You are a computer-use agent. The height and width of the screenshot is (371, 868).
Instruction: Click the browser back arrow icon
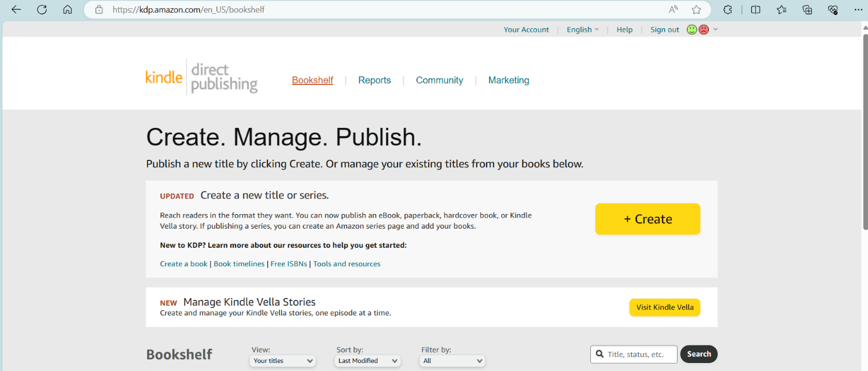[x=16, y=10]
